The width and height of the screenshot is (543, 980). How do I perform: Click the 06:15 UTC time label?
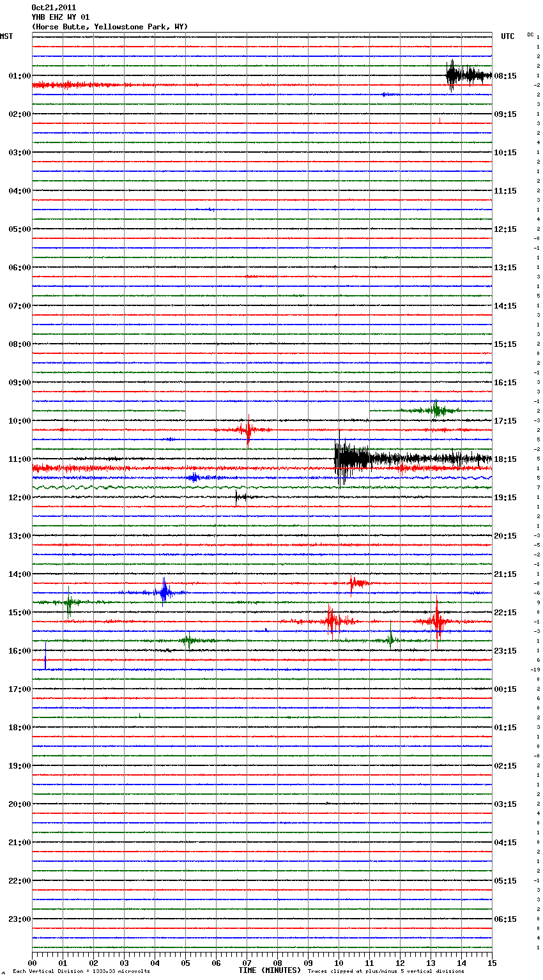pyautogui.click(x=505, y=919)
